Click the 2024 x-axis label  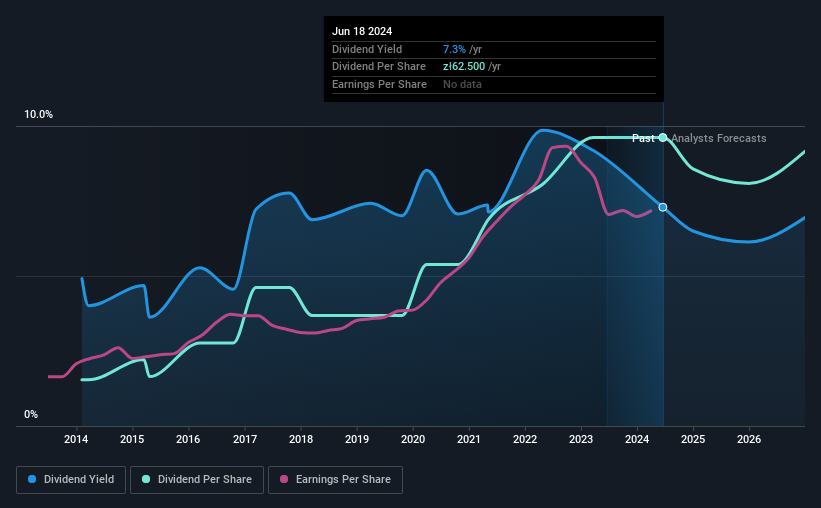(x=637, y=439)
